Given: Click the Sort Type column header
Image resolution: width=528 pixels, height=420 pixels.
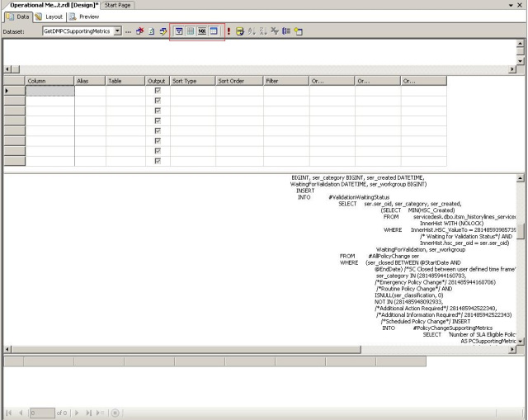Looking at the screenshot, I should pos(192,81).
